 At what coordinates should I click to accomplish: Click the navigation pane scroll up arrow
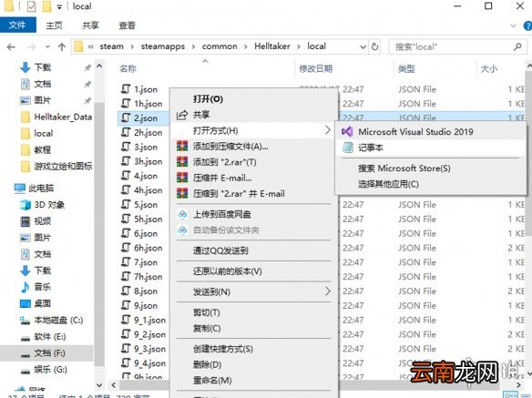point(99,66)
